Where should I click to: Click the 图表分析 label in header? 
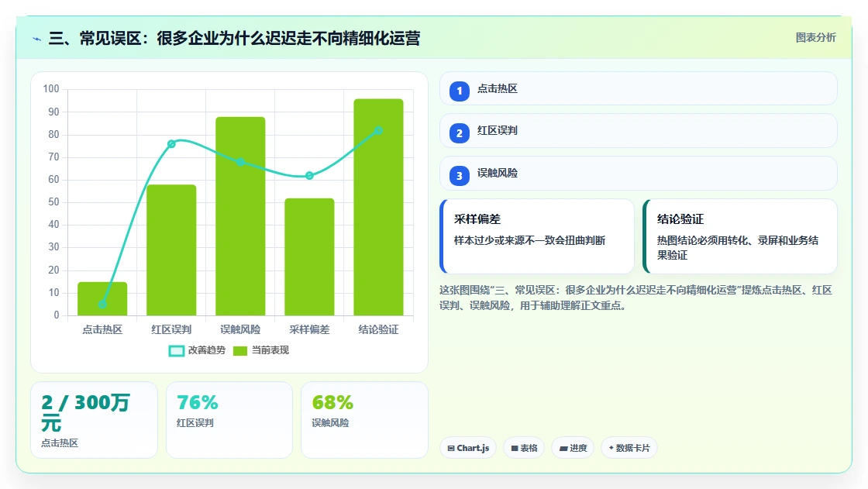click(x=815, y=38)
